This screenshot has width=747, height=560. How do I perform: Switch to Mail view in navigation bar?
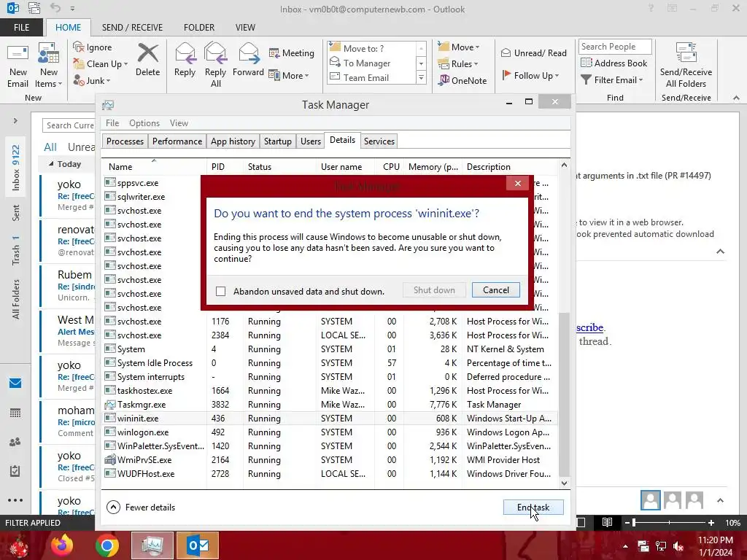coord(15,383)
